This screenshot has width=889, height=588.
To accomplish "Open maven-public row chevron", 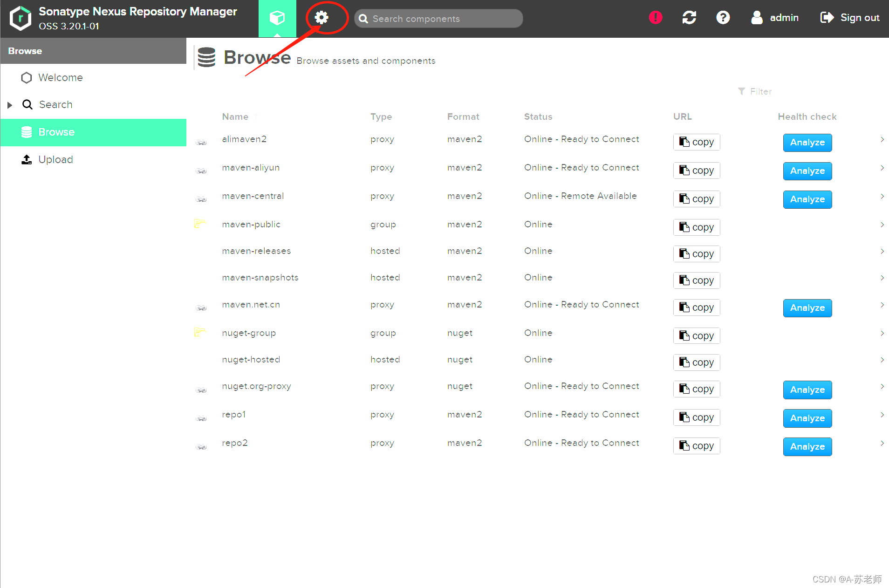I will click(x=882, y=225).
